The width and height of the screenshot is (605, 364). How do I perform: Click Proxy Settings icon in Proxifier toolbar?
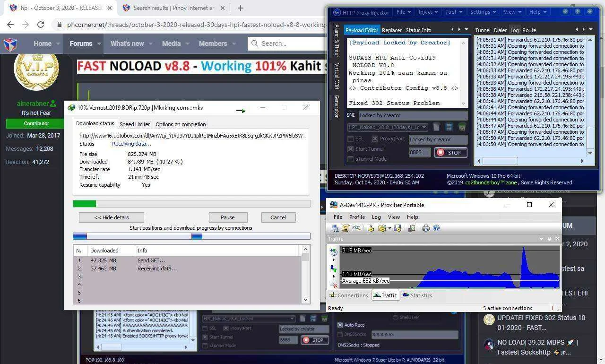[x=336, y=228]
